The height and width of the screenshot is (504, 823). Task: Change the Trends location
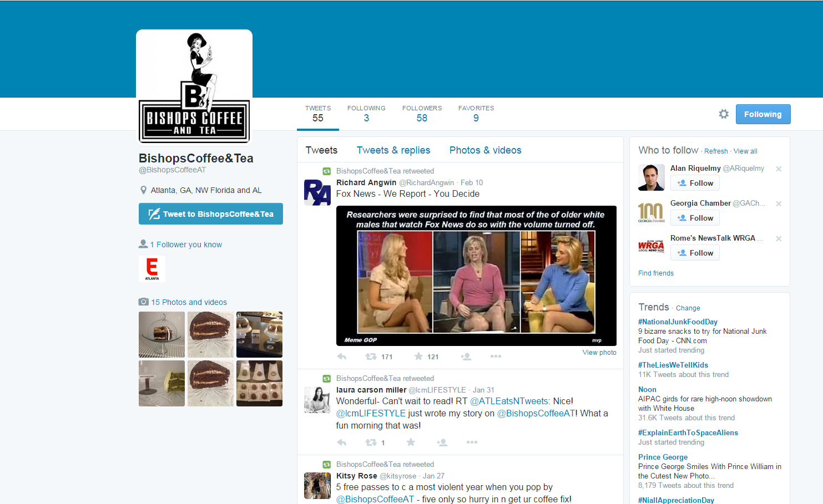coord(688,308)
